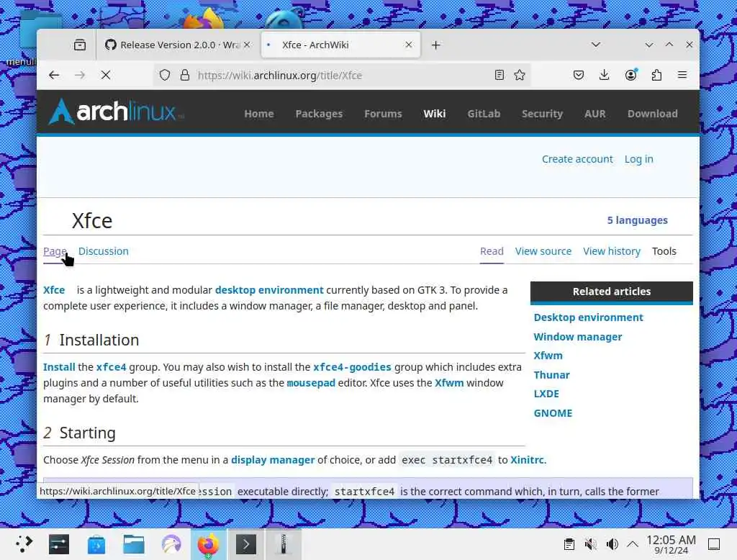Open Desktop environment related article
The width and height of the screenshot is (737, 560).
coord(588,317)
